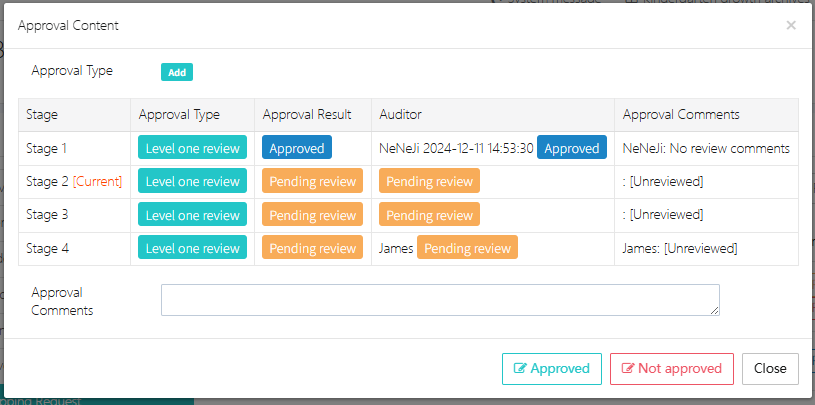This screenshot has width=815, height=405.
Task: Click the Stage 2 auditor Pending review badge
Action: tap(429, 181)
